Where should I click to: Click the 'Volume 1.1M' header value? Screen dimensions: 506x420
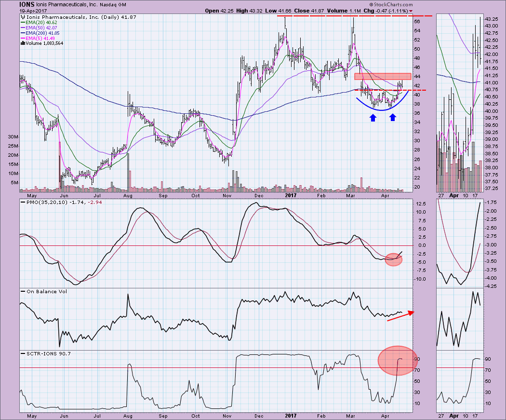pyautogui.click(x=344, y=11)
